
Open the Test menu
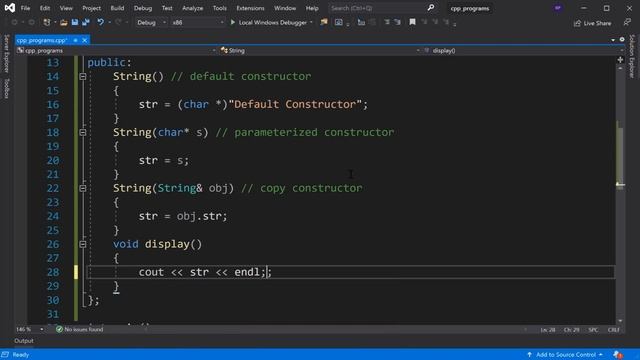pyautogui.click(x=167, y=8)
